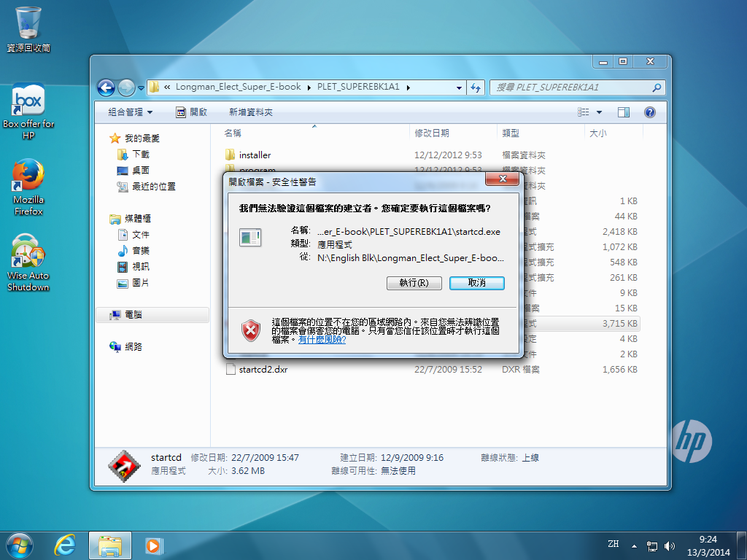Click the blue help question mark
Screen dimensions: 747x560
(649, 112)
